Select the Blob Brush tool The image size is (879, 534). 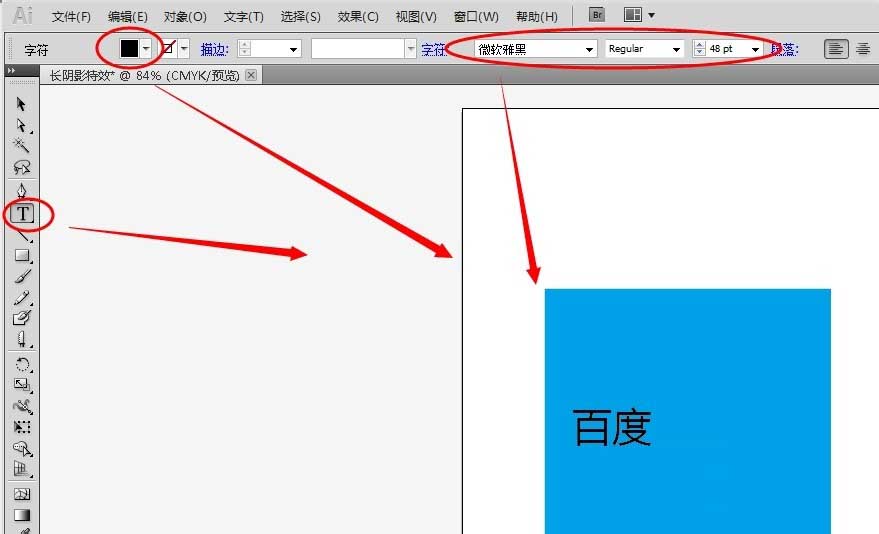pos(22,318)
